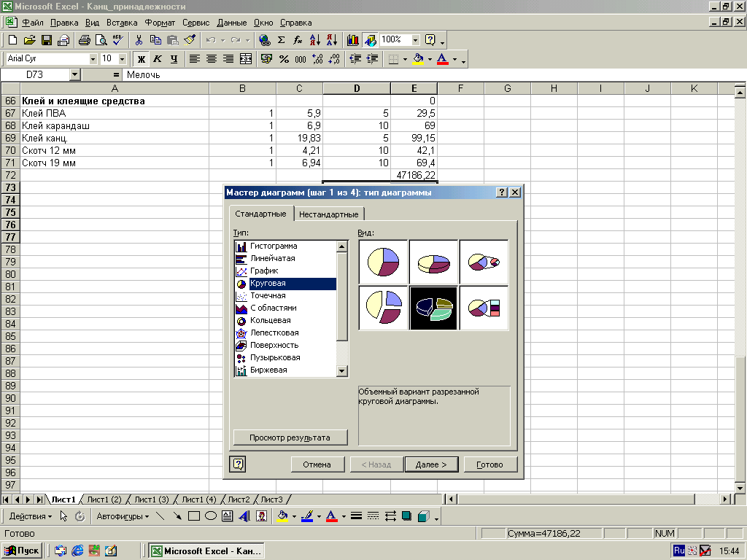Open the Формат menu

(x=160, y=23)
